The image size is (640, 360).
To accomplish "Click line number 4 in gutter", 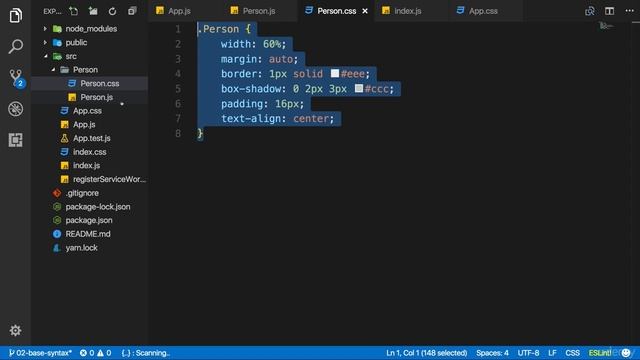I will click(178, 73).
